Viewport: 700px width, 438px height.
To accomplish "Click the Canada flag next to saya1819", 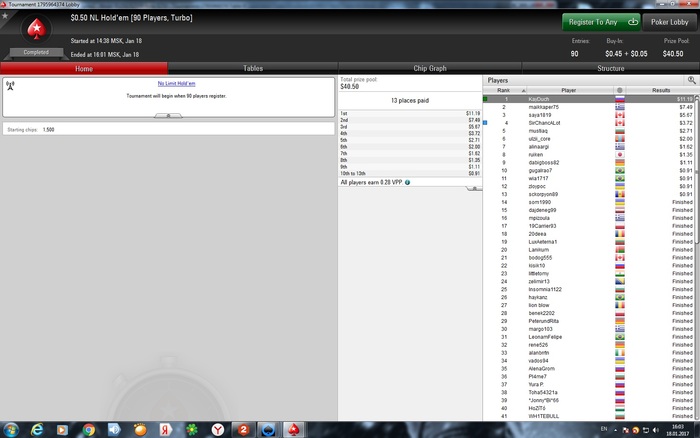I will click(x=620, y=115).
